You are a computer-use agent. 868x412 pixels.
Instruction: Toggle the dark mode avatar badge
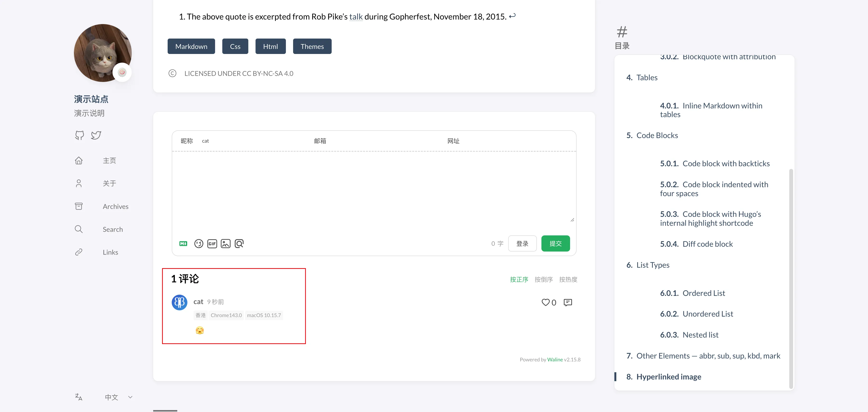point(122,72)
